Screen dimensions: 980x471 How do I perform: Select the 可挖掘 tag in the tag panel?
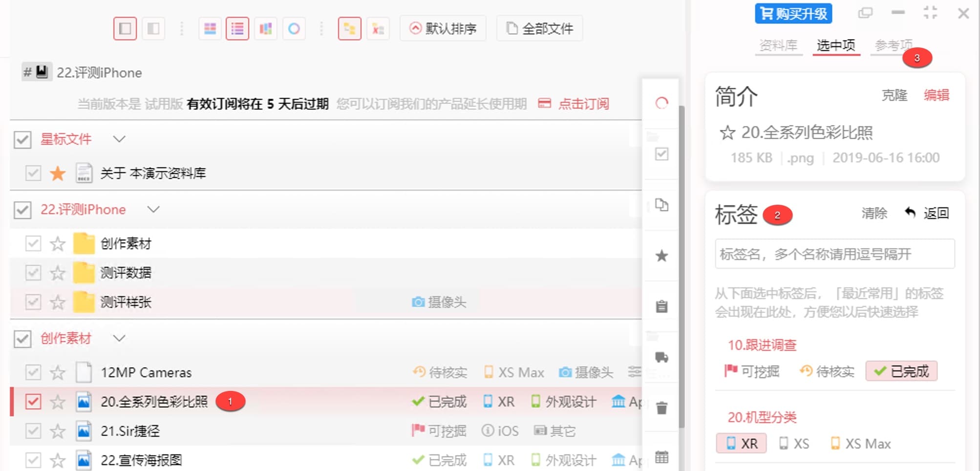pos(752,371)
